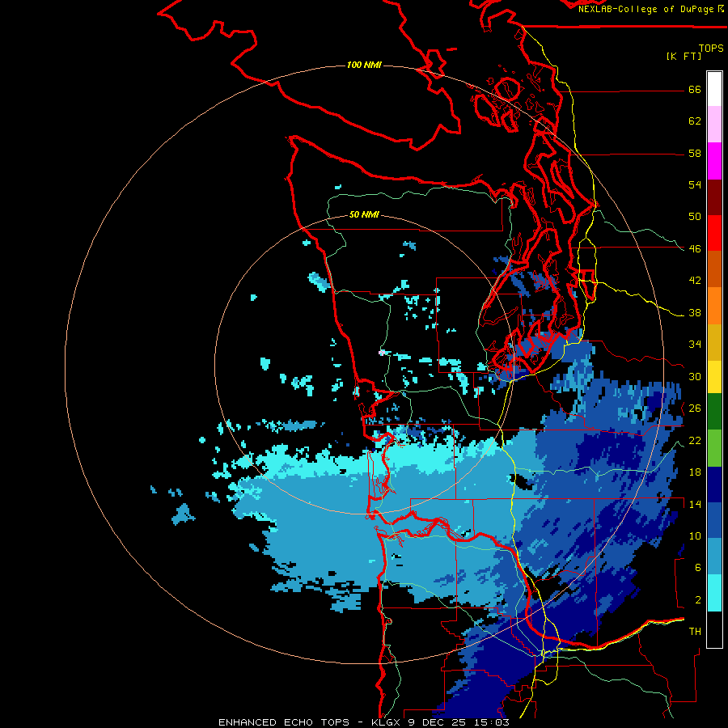The image size is (728, 728).
Task: Click the dark red 54 kft legend swatch
Action: coord(714,197)
